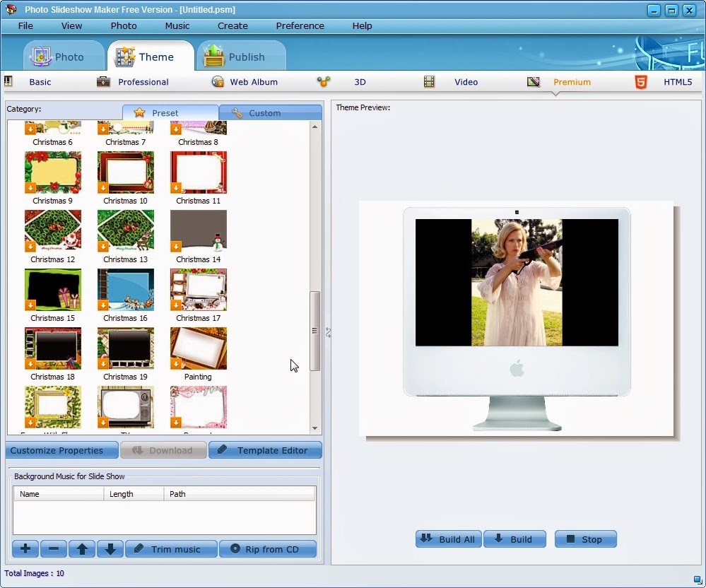Click the Rip from CD button
Screen dimensions: 706x588
click(268, 548)
